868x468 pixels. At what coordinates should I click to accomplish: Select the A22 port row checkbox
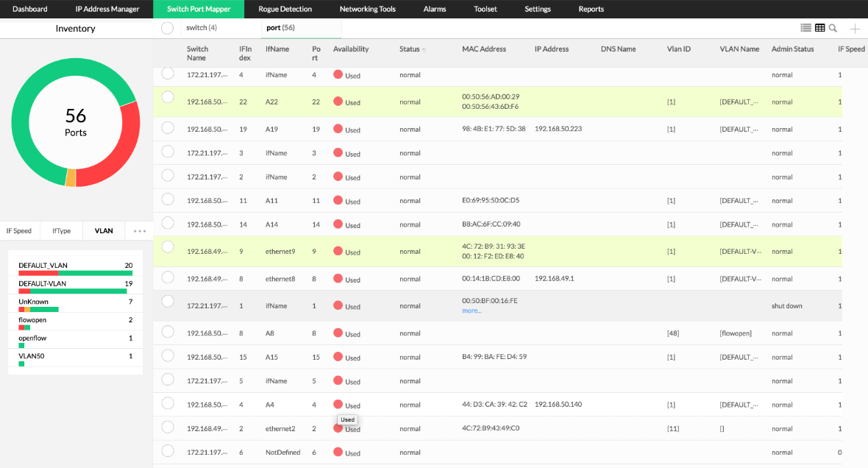168,97
